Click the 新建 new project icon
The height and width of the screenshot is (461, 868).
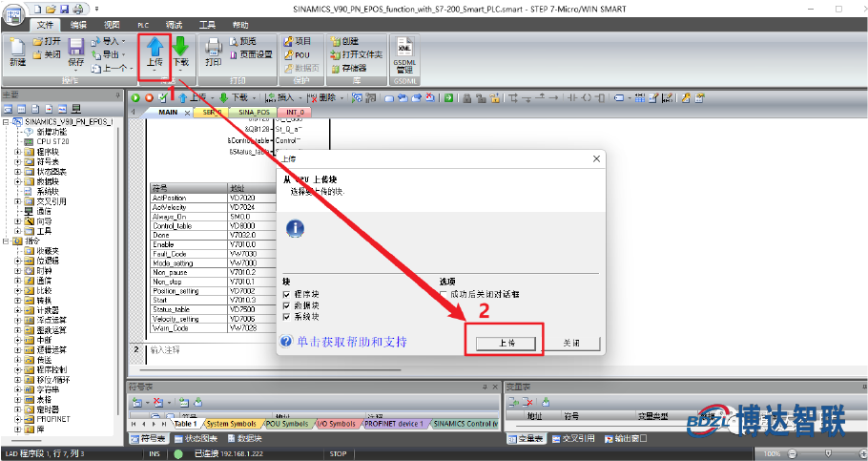[x=17, y=48]
